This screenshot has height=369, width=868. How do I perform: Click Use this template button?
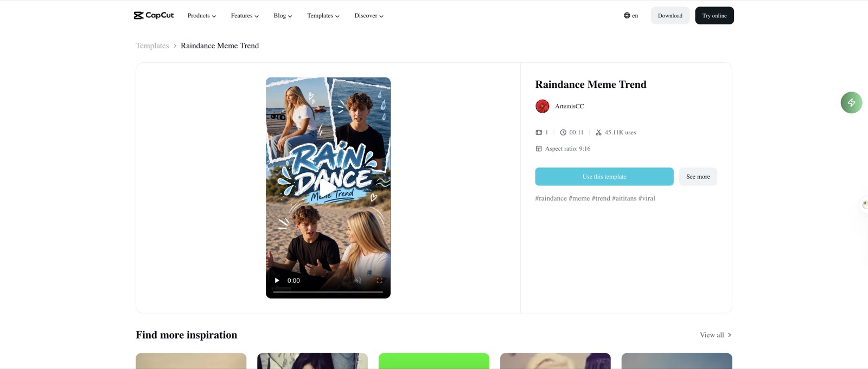(x=604, y=177)
